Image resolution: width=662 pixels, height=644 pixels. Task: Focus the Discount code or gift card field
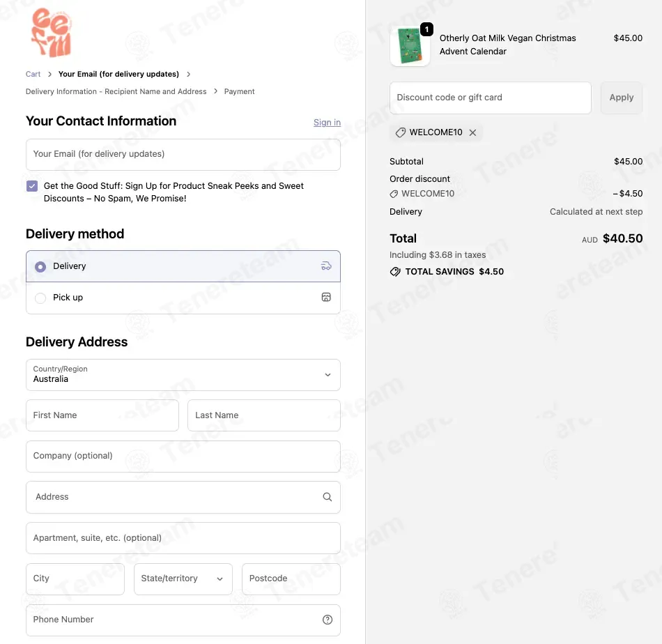(x=490, y=98)
